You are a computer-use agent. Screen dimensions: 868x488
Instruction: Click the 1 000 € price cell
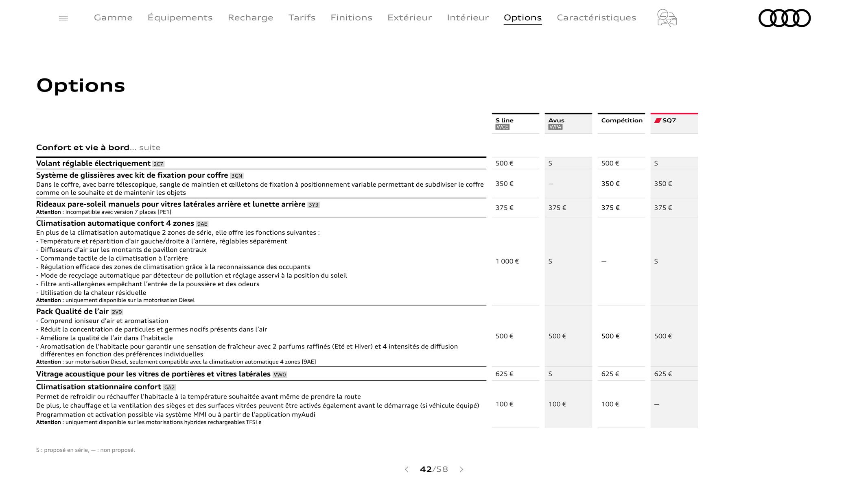pos(507,261)
